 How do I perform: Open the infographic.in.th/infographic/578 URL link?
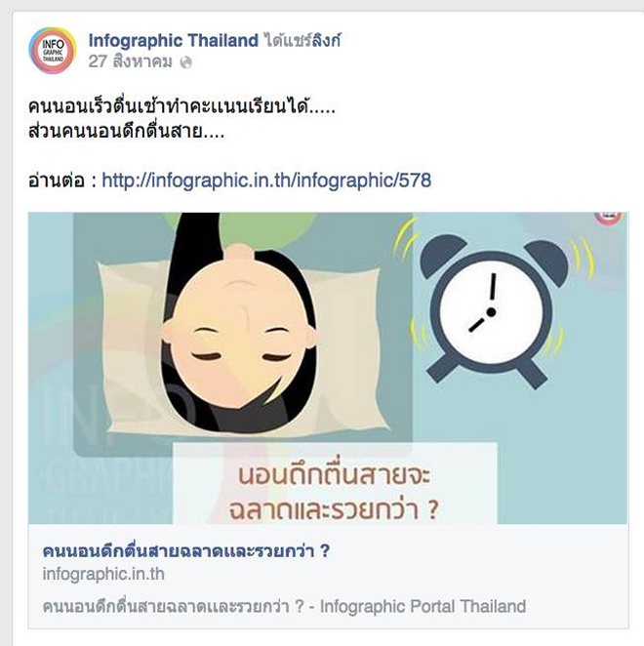[x=266, y=180]
